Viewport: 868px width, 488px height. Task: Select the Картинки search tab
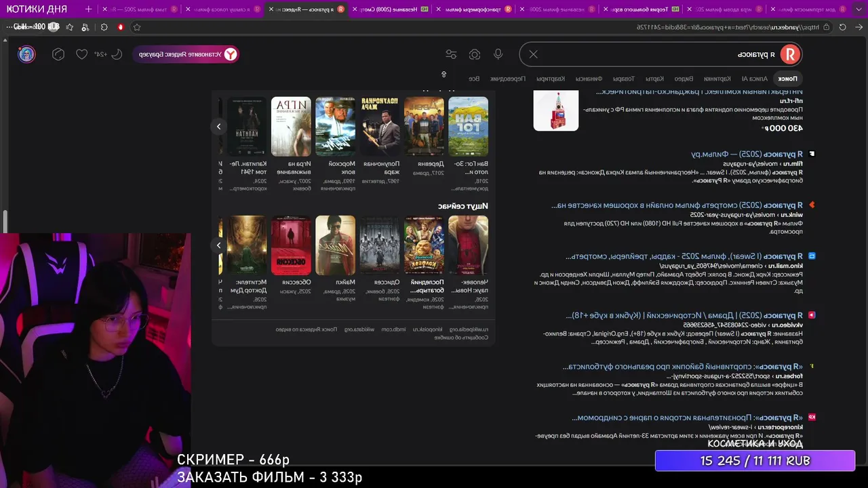point(717,79)
